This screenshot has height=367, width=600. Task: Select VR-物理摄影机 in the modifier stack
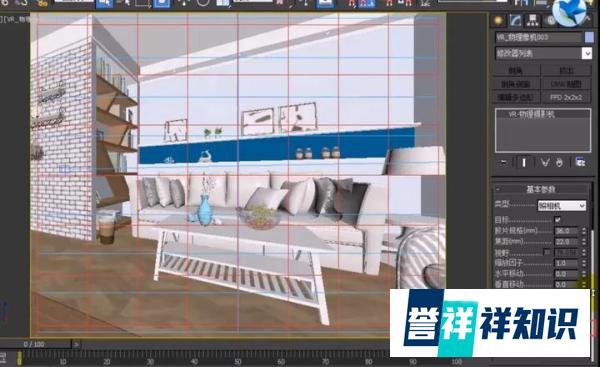click(531, 114)
